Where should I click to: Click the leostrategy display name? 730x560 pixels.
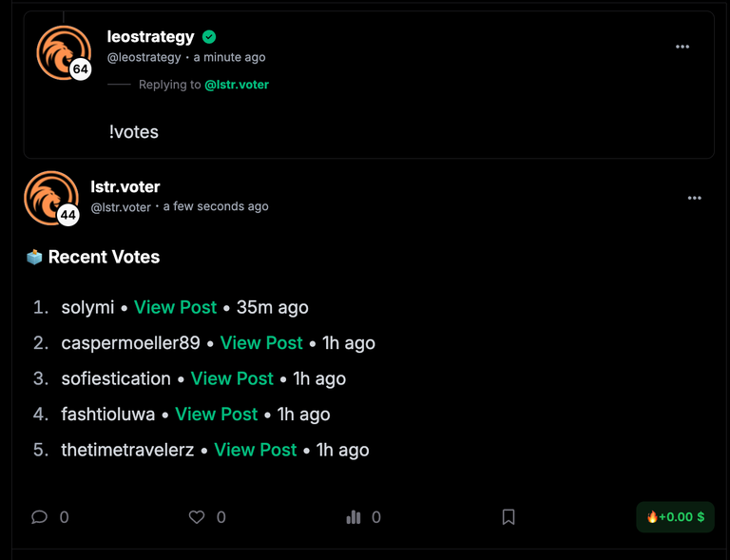[150, 37]
